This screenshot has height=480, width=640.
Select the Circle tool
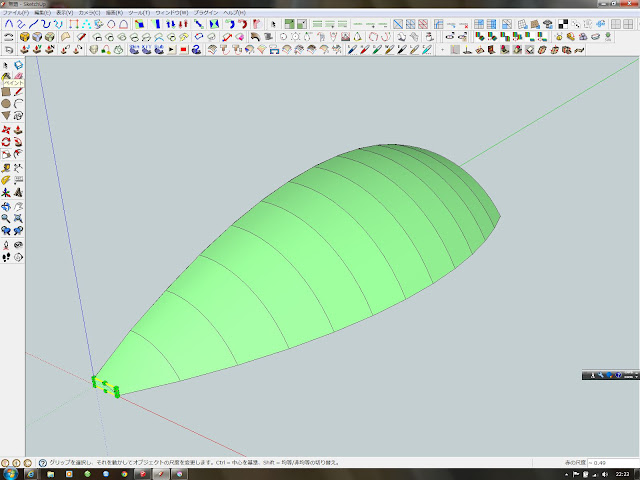6,104
